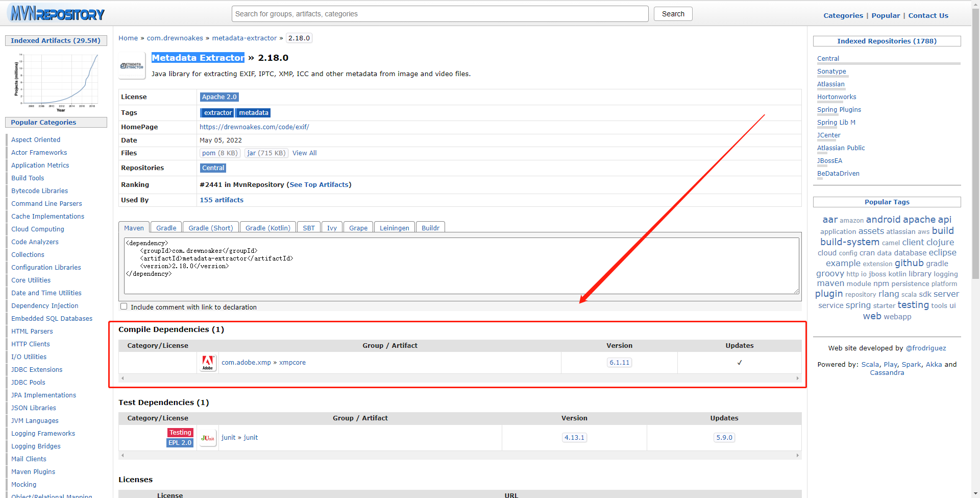Viewport: 980px width, 498px height.
Task: Toggle Include comment with link checkbox
Action: (124, 306)
